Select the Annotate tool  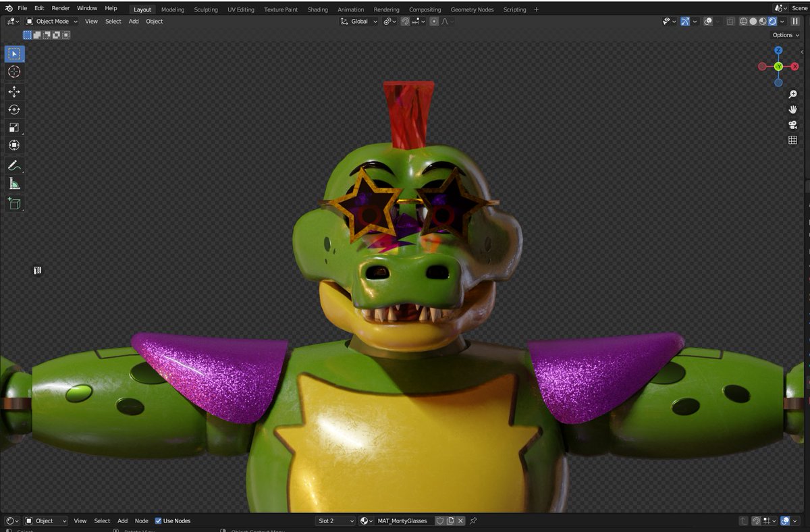pyautogui.click(x=14, y=165)
